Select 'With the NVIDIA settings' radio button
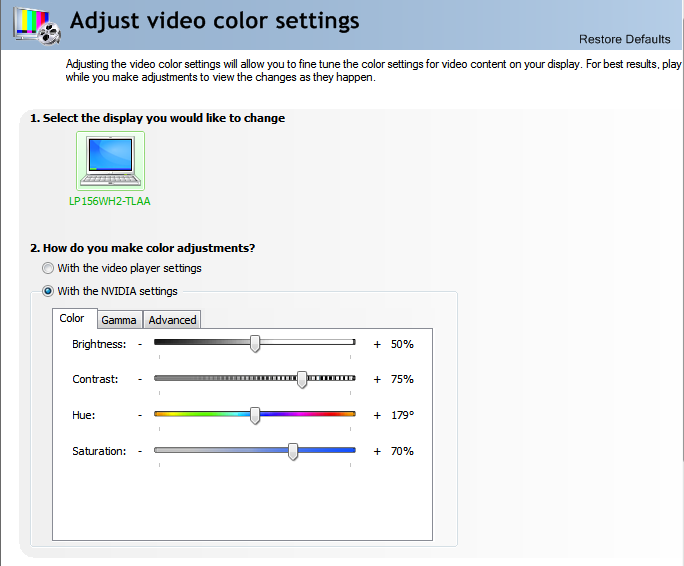684x566 pixels. [48, 291]
